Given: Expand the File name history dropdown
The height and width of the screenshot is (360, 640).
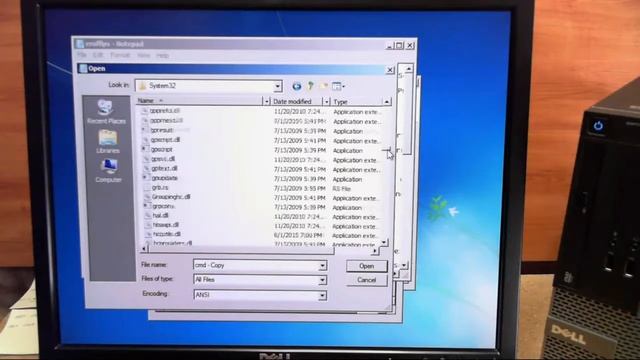Looking at the screenshot, I should pos(322,266).
